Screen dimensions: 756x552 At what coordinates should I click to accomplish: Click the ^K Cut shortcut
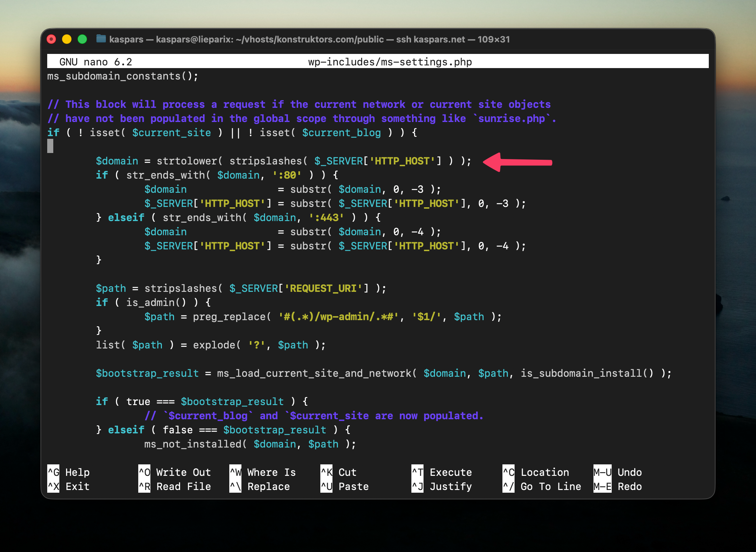(339, 472)
